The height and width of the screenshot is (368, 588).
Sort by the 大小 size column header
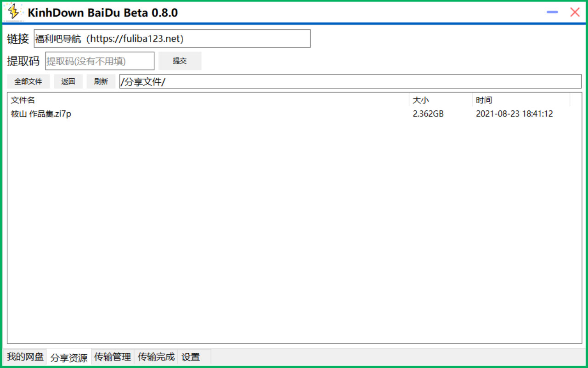pos(420,100)
